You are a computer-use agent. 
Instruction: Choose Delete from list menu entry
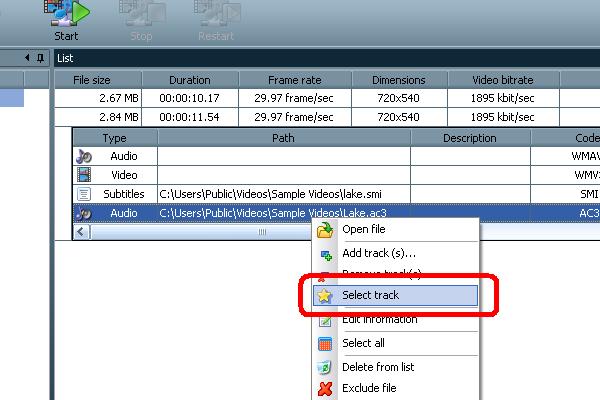click(378, 367)
